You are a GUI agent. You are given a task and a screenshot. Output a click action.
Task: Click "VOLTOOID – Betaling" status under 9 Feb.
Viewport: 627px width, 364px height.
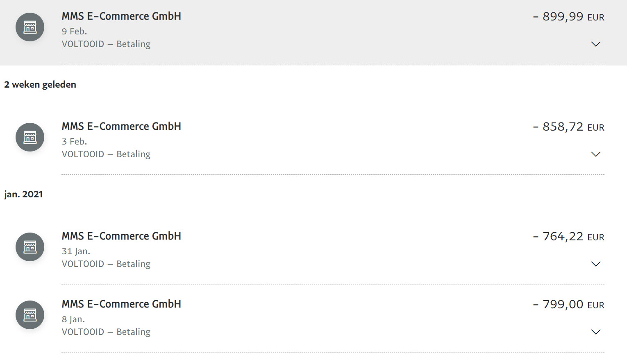pyautogui.click(x=106, y=44)
